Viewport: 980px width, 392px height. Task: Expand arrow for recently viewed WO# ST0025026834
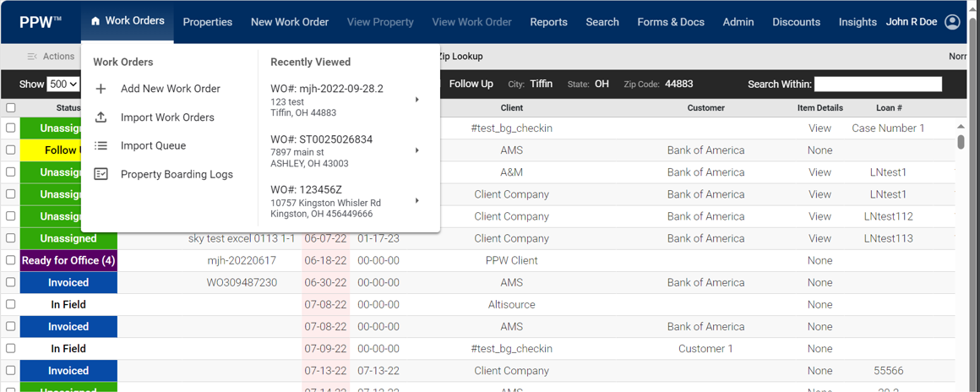[417, 150]
